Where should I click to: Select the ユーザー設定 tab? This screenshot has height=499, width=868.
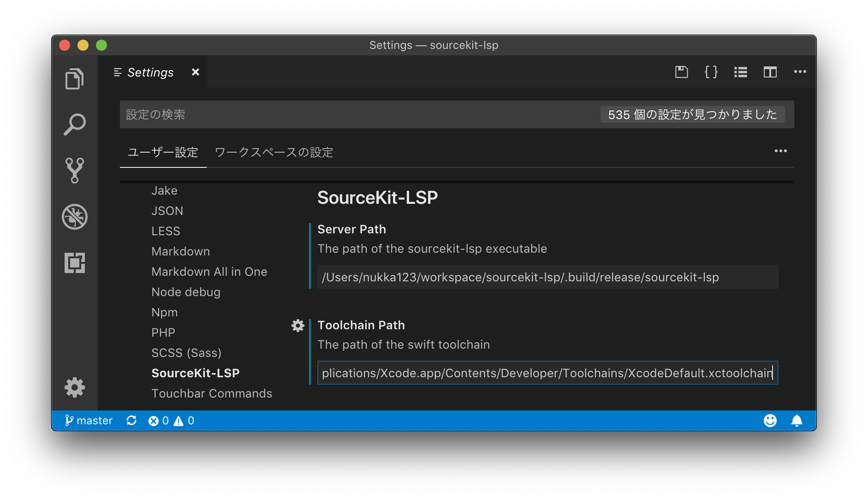pyautogui.click(x=162, y=152)
